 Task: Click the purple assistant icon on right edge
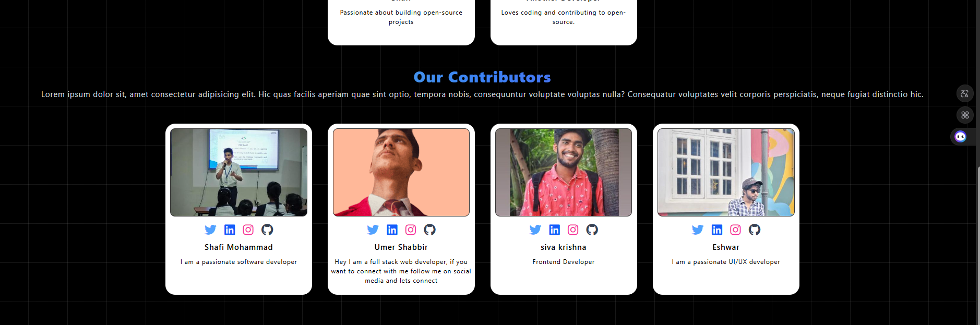(961, 137)
